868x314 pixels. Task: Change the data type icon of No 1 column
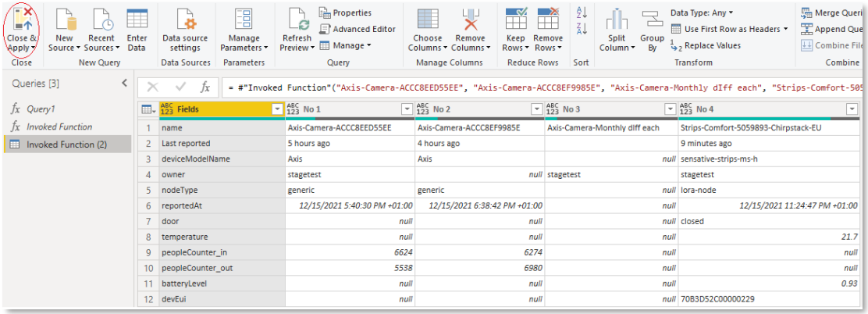294,109
